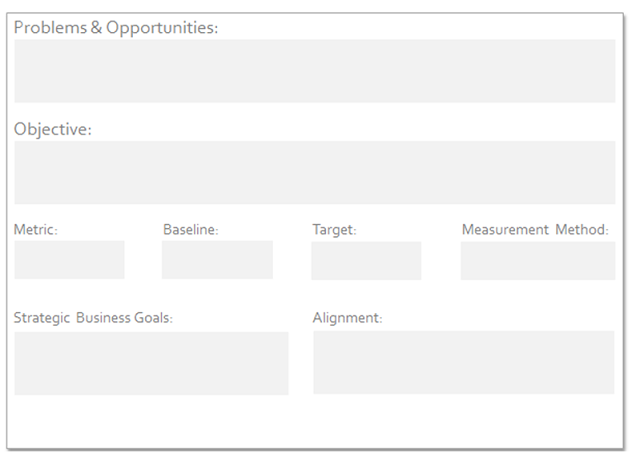Click the Strategic Business Goals text area
This screenshot has width=632, height=461.
click(152, 363)
